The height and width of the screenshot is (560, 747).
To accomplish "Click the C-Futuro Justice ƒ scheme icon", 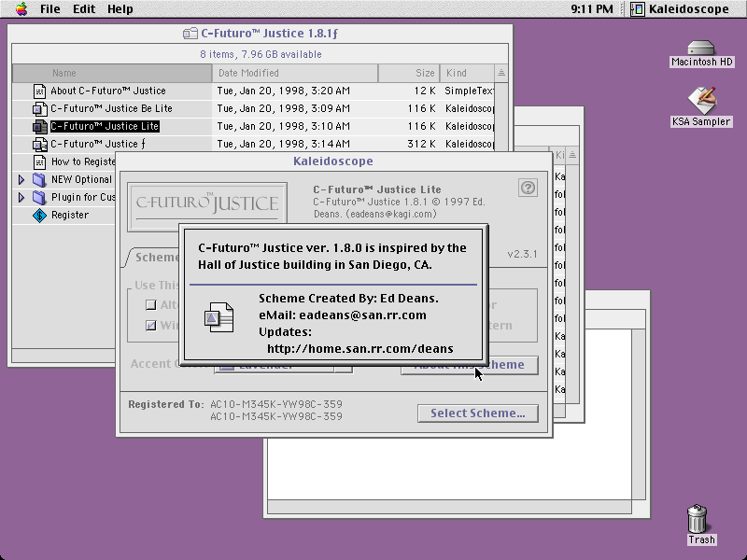I will [39, 144].
